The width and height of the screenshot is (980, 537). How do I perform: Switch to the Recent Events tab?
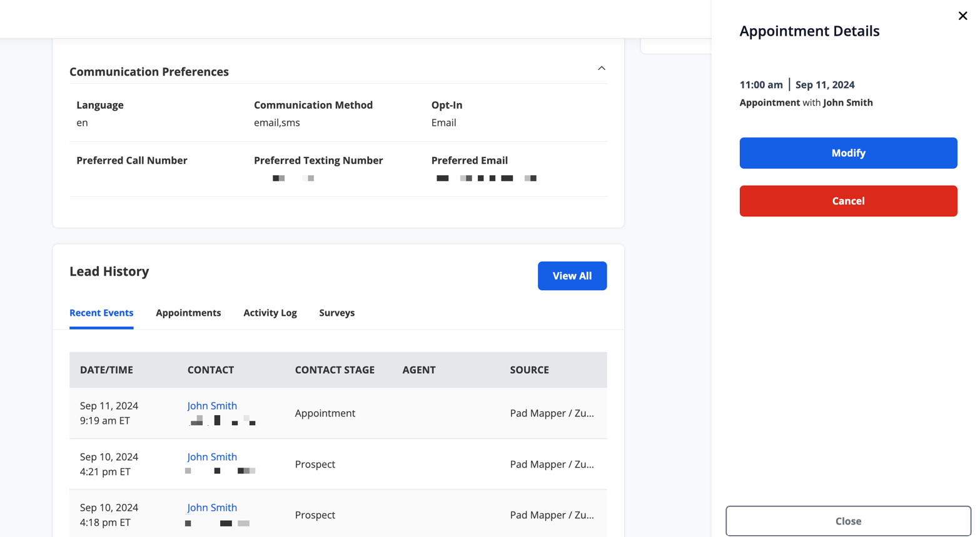tap(101, 313)
